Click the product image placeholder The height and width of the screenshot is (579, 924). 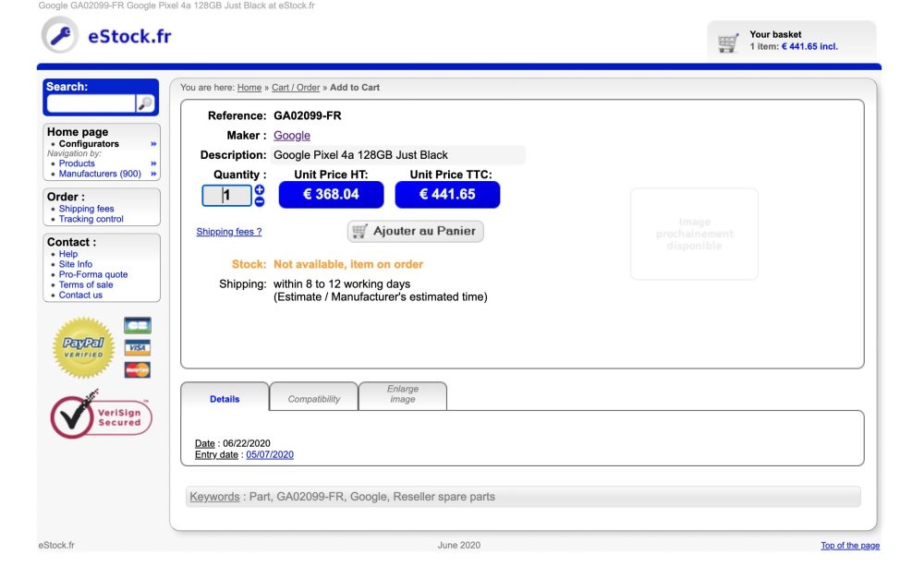click(x=694, y=234)
